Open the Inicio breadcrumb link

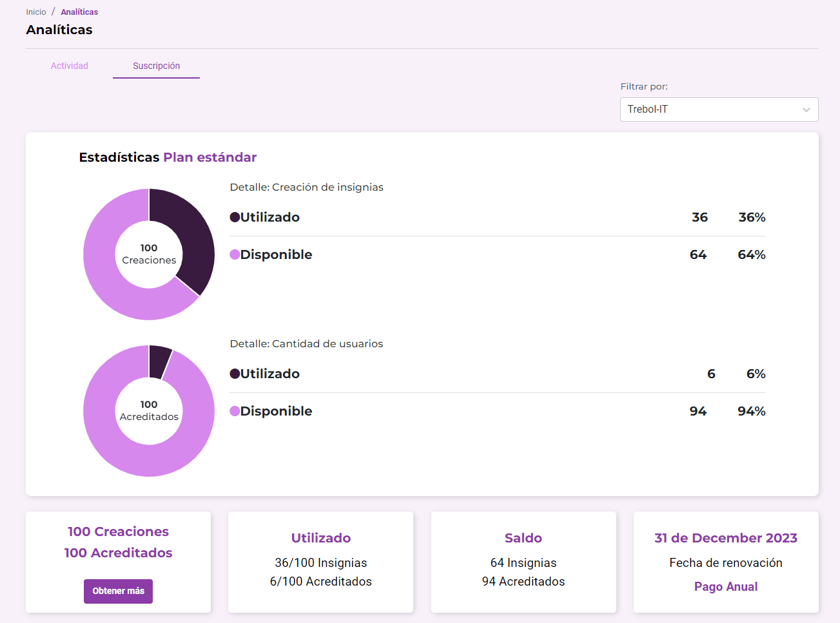[36, 12]
